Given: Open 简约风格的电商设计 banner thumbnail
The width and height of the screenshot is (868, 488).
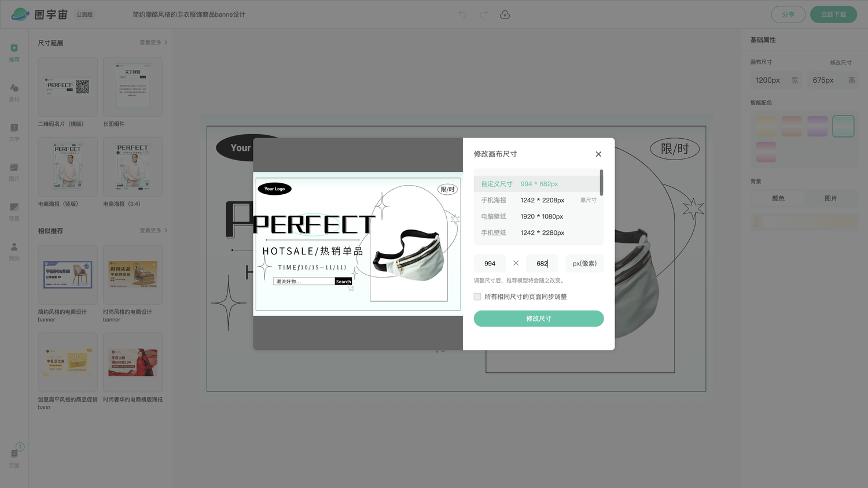Looking at the screenshot, I should (68, 275).
